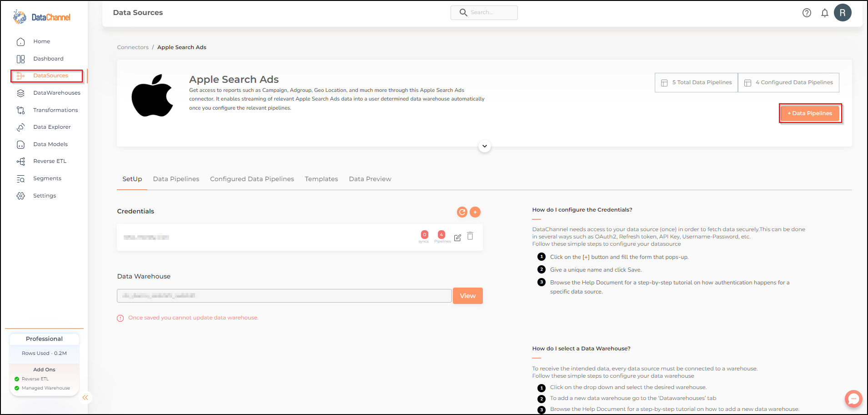Open the DataWarehouses sidebar icon
The height and width of the screenshot is (415, 868).
pos(20,93)
